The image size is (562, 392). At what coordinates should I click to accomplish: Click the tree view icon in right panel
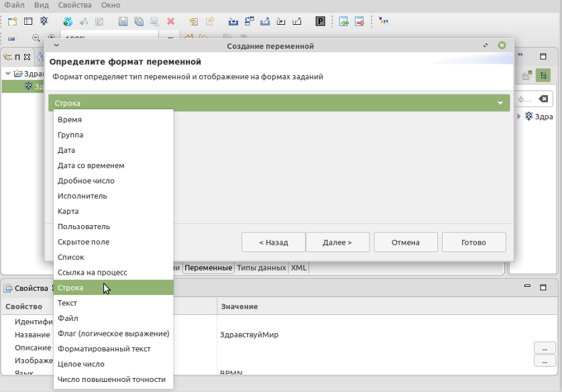[543, 76]
